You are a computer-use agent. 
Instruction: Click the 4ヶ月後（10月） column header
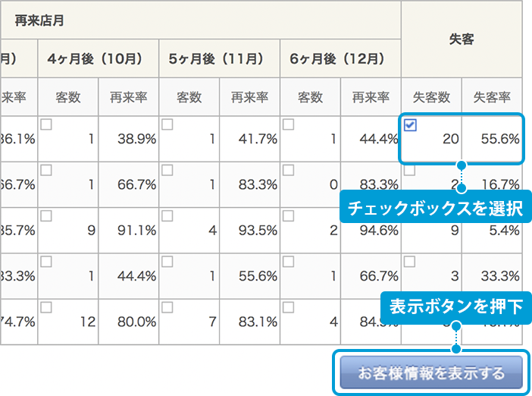point(99,58)
